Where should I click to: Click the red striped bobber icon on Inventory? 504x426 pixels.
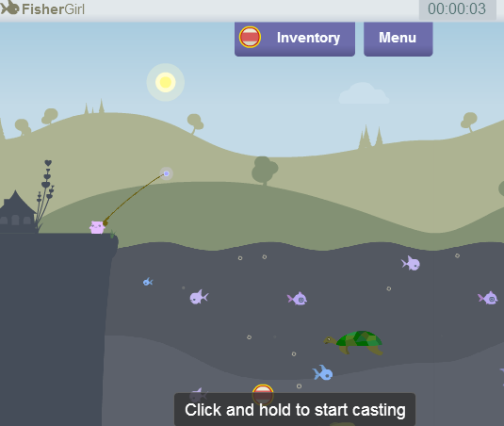point(250,38)
